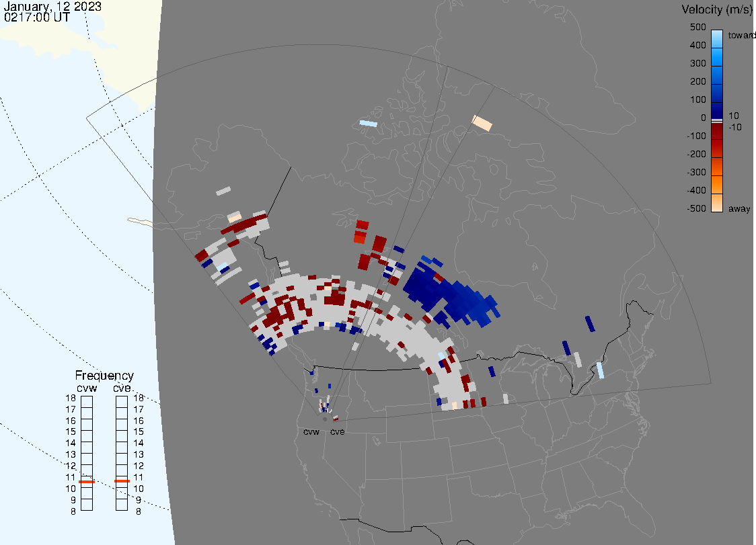Click the 300 value on velocity scale
The width and height of the screenshot is (756, 545).
pos(697,64)
